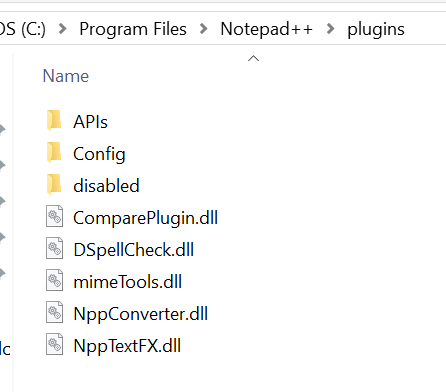This screenshot has width=446, height=392.
Task: Sort files by Name column header
Action: (66, 76)
